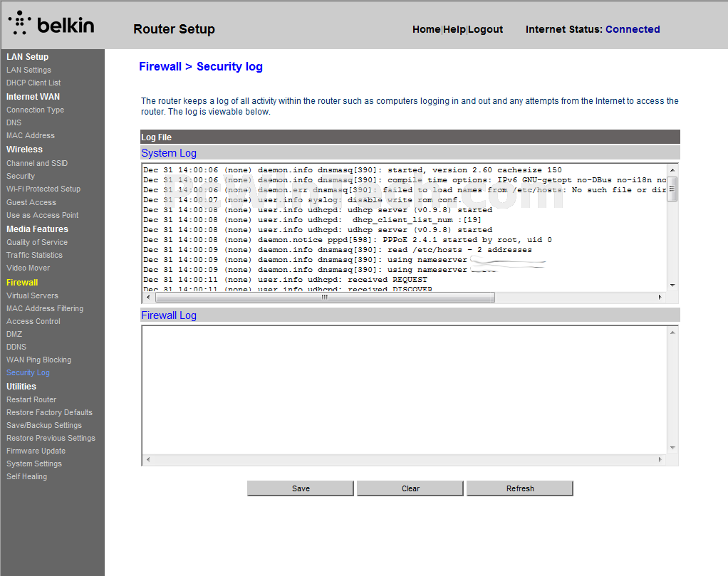Click the Save button
The width and height of the screenshot is (728, 576).
pyautogui.click(x=301, y=488)
